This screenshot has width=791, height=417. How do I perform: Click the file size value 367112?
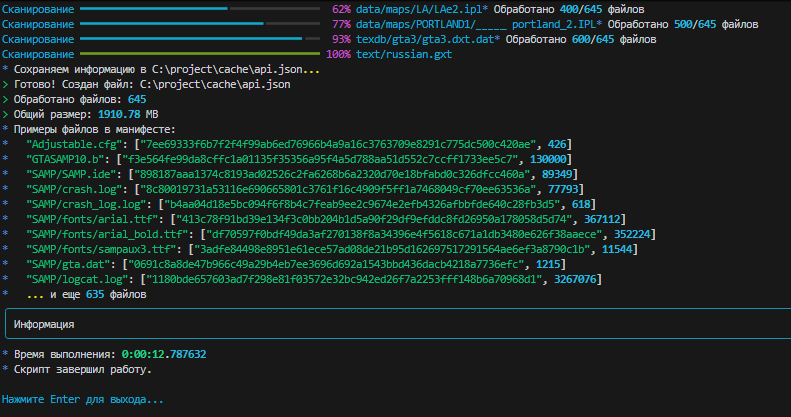602,219
